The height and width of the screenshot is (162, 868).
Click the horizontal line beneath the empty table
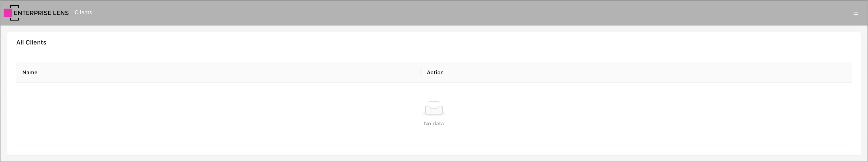click(x=434, y=146)
